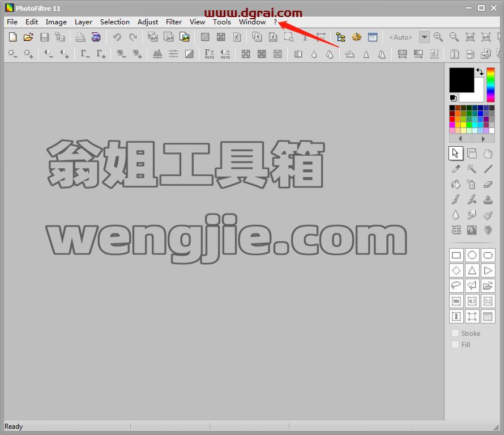Select the Line tool
This screenshot has height=435, width=504.
pos(488,169)
